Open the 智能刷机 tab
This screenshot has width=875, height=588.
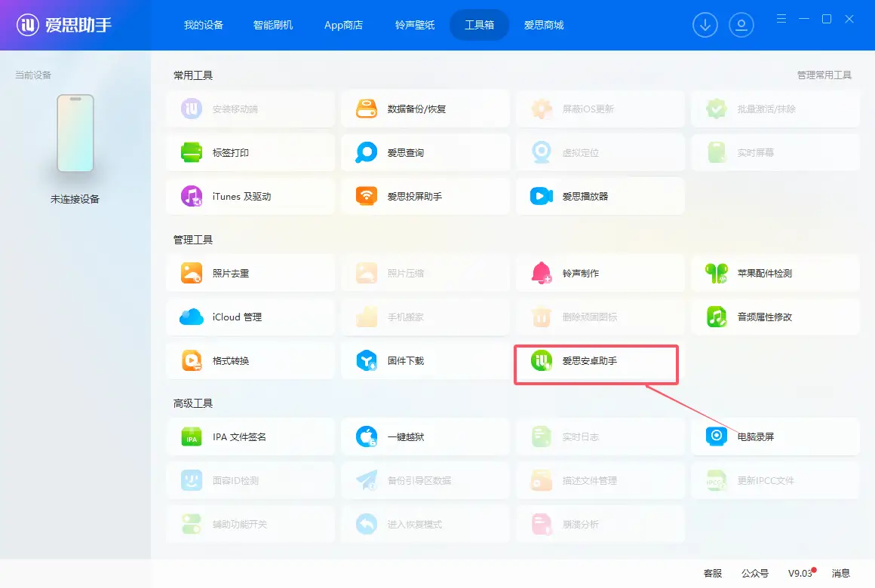(273, 25)
